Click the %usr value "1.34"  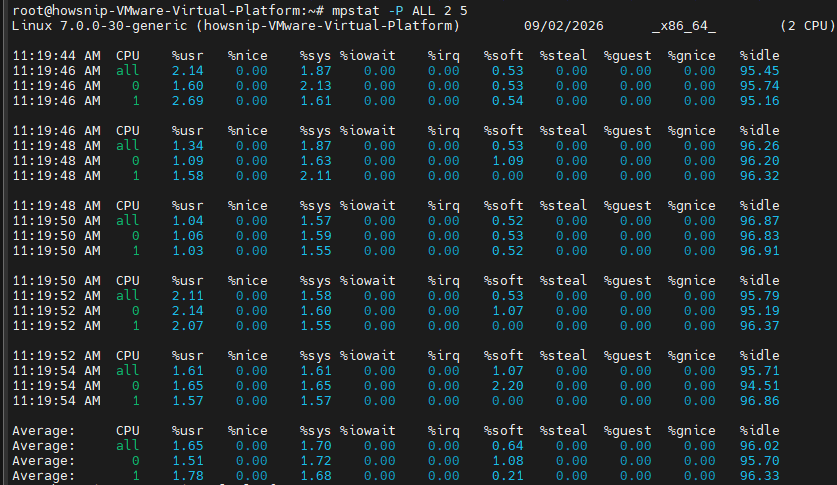[x=188, y=146]
